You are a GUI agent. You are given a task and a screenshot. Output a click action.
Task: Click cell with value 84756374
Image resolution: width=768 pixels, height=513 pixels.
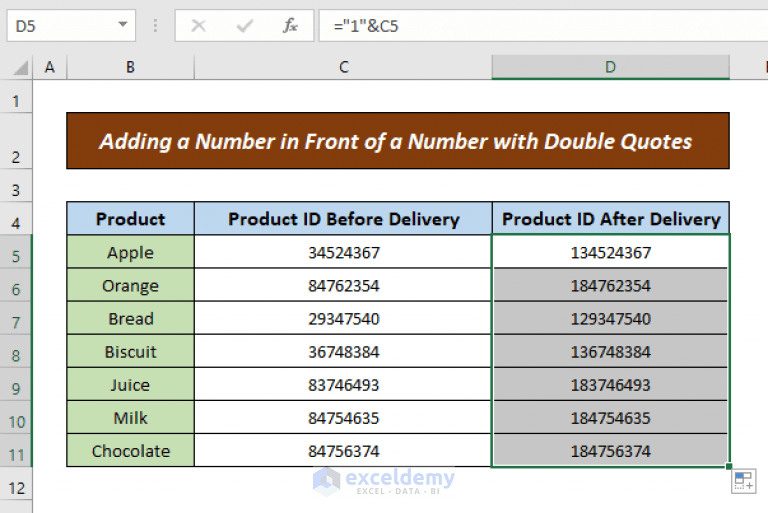pos(343,451)
